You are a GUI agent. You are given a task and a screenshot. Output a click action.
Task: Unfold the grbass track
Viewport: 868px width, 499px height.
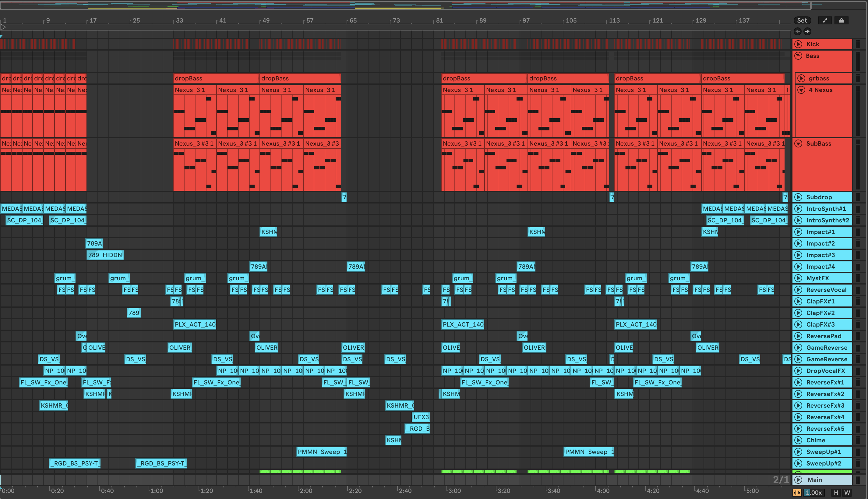point(801,79)
